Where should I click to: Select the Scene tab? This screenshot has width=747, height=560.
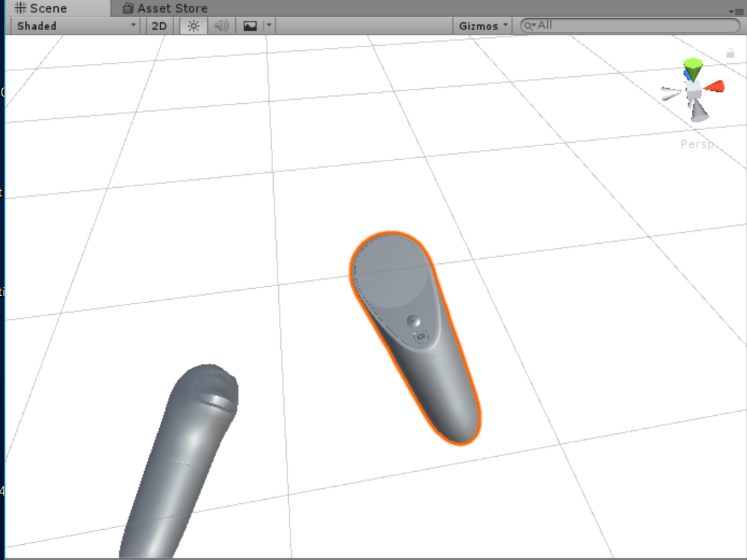[x=43, y=8]
